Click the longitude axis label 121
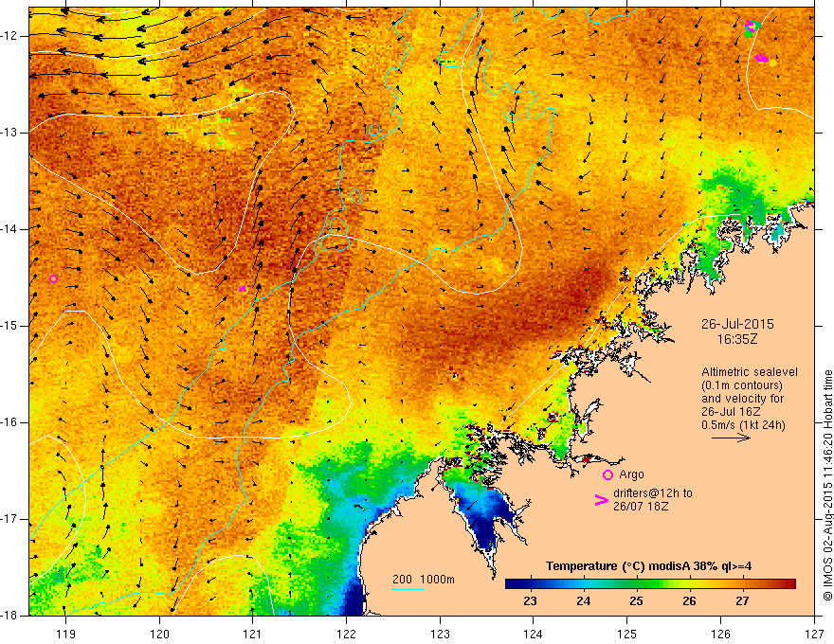This screenshot has width=834, height=644. [253, 634]
